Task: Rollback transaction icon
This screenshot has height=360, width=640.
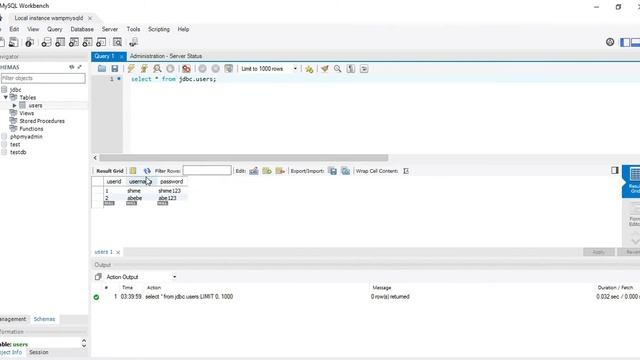Action: tap(216, 69)
